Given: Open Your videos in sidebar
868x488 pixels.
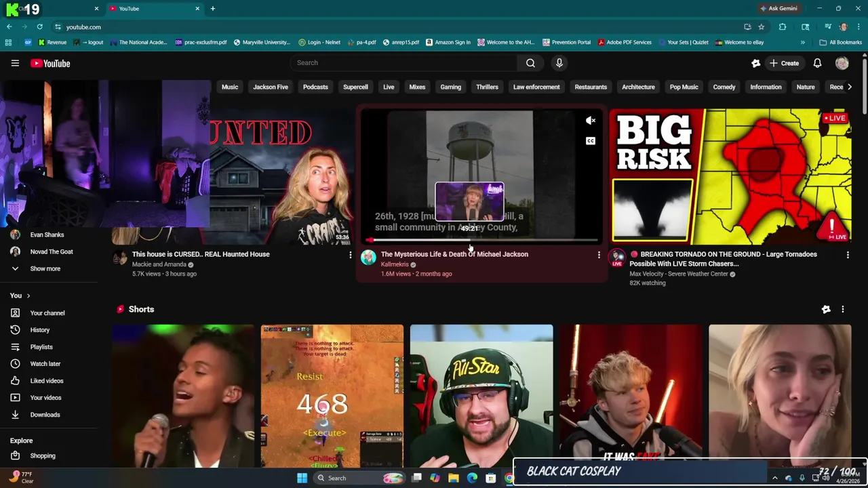Looking at the screenshot, I should [45, 398].
